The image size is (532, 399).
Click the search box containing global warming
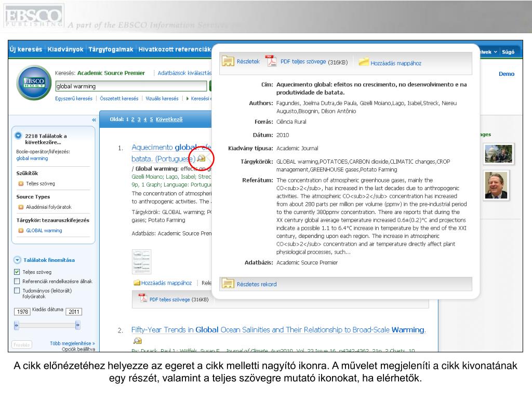(131, 86)
